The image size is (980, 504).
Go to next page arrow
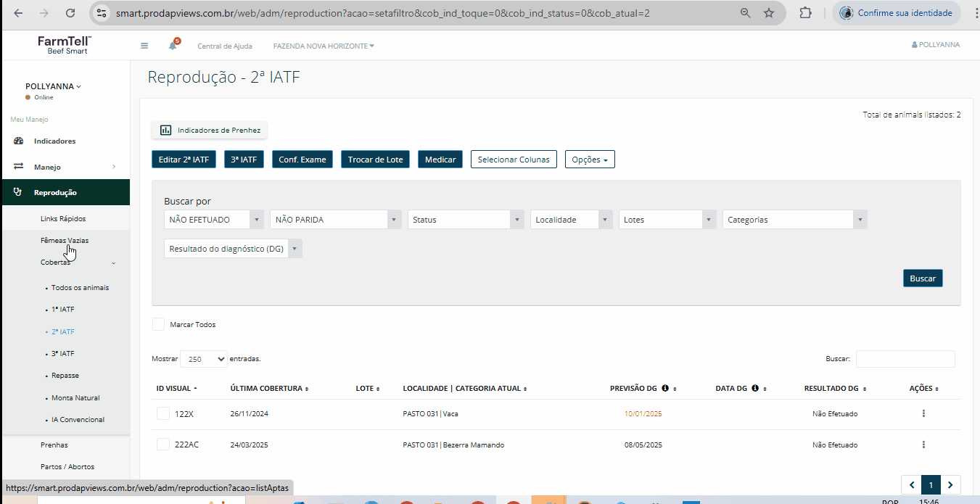950,485
